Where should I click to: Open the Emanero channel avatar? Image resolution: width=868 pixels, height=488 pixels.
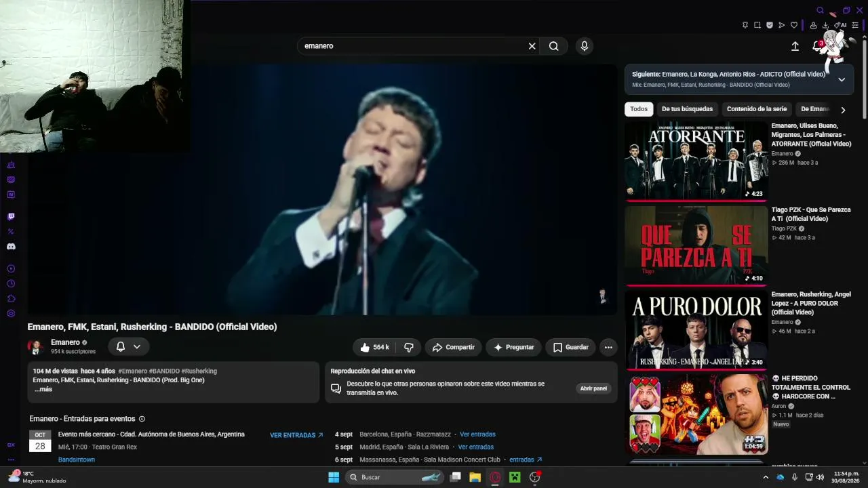pos(36,347)
